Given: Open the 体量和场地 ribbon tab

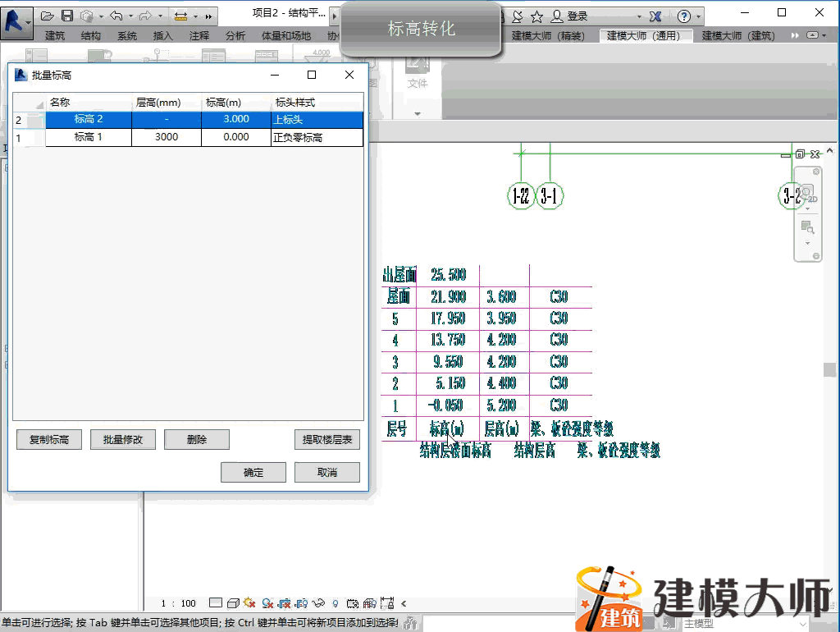Looking at the screenshot, I should point(286,36).
